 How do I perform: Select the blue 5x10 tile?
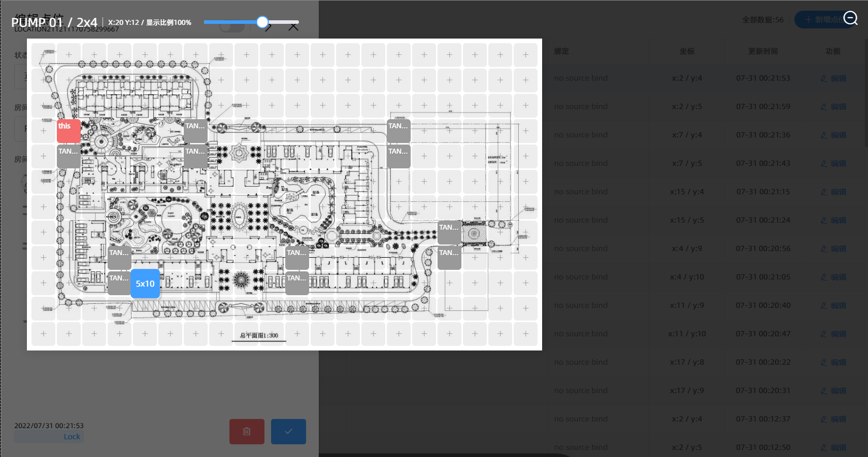[x=145, y=284]
